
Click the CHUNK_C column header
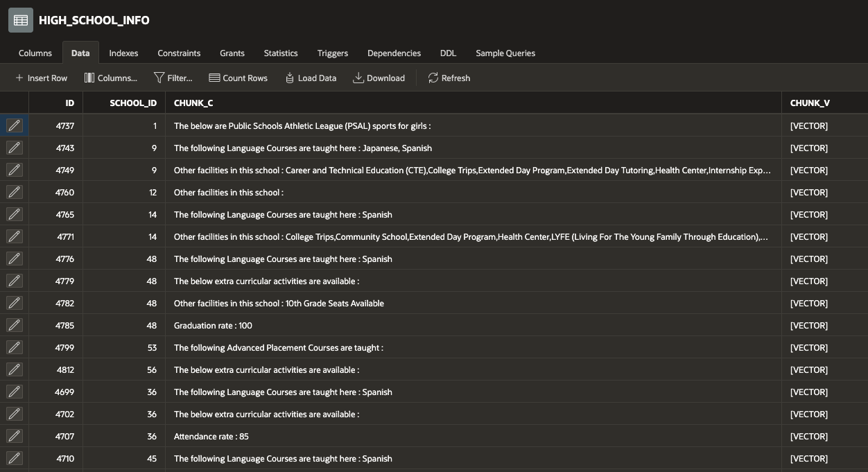point(193,103)
